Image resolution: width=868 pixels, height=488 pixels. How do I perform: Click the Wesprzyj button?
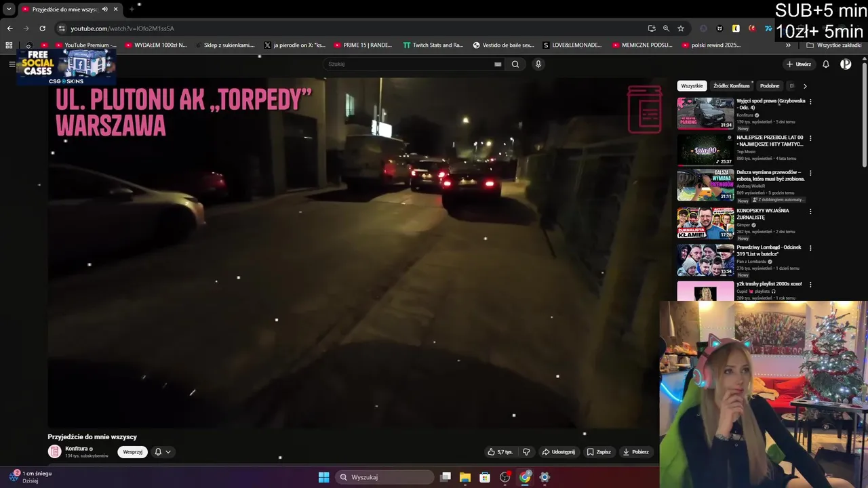click(x=132, y=452)
